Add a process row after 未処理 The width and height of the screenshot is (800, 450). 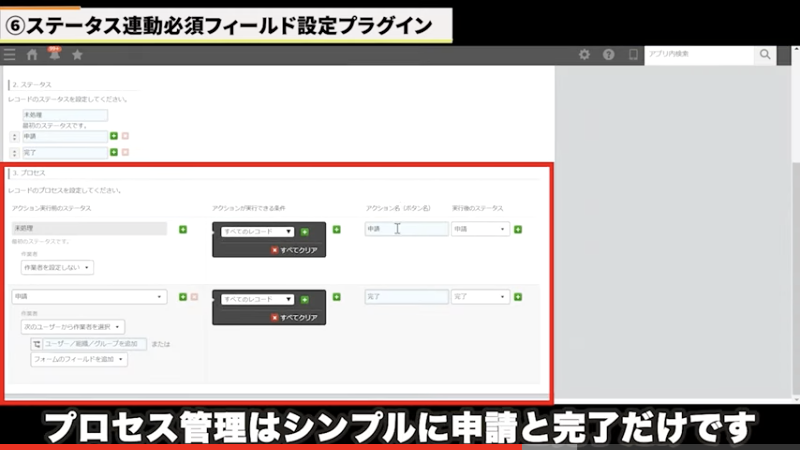coord(183,229)
